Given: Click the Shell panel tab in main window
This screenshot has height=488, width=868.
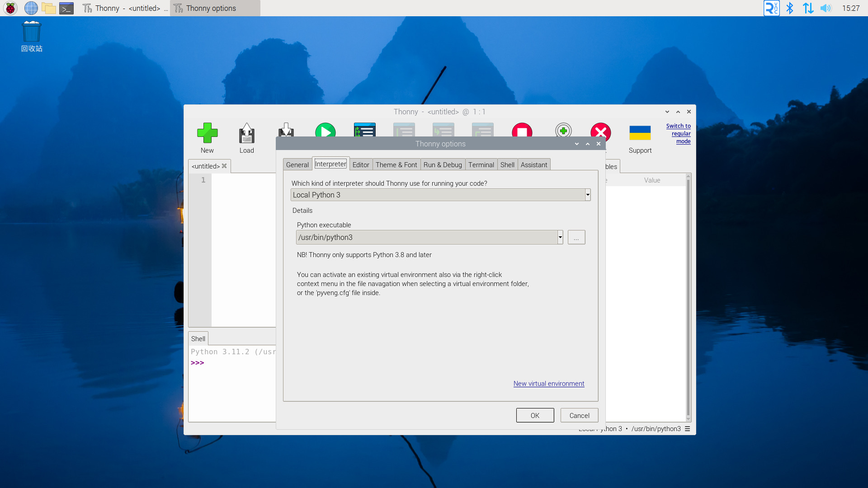Looking at the screenshot, I should click(x=198, y=338).
